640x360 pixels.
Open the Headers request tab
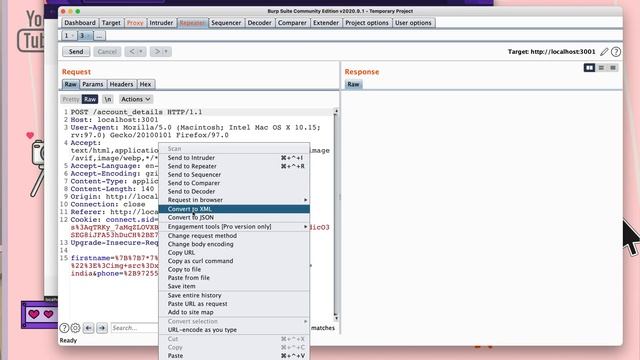[121, 84]
